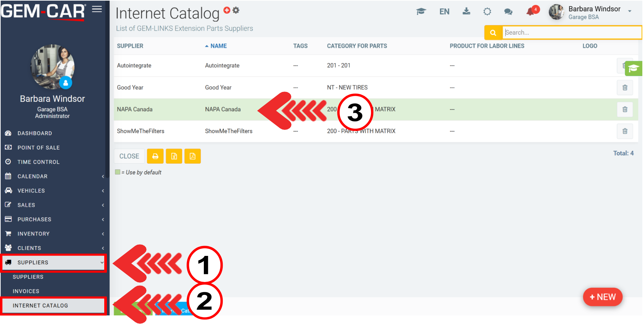Click the CLOSE button
The image size is (644, 324).
(129, 156)
